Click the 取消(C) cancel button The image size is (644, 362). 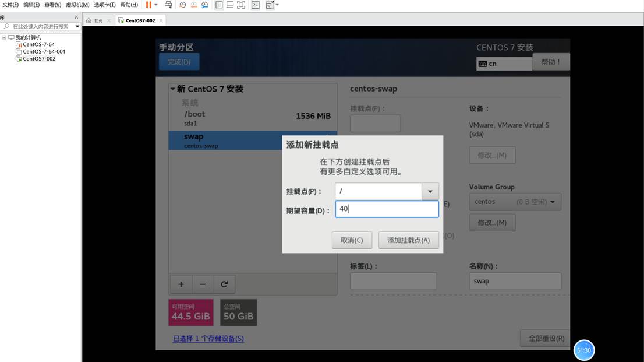(x=352, y=240)
